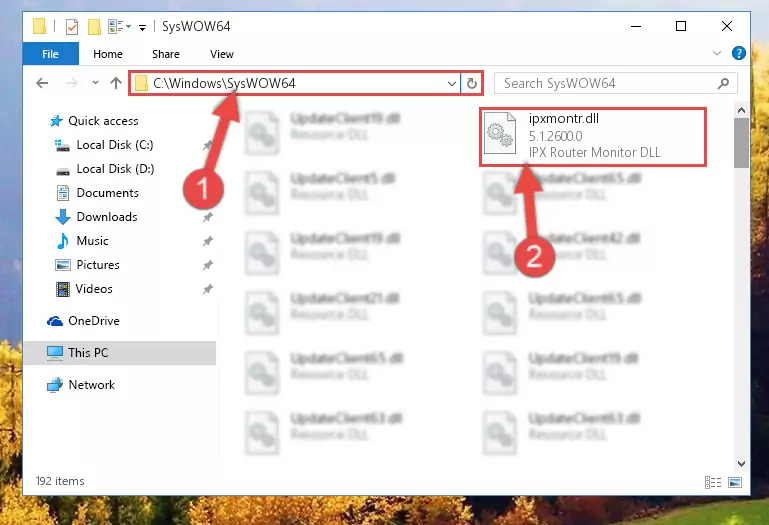This screenshot has height=525, width=769.
Task: Click the Properties icon in quick access toolbar
Action: (x=72, y=26)
